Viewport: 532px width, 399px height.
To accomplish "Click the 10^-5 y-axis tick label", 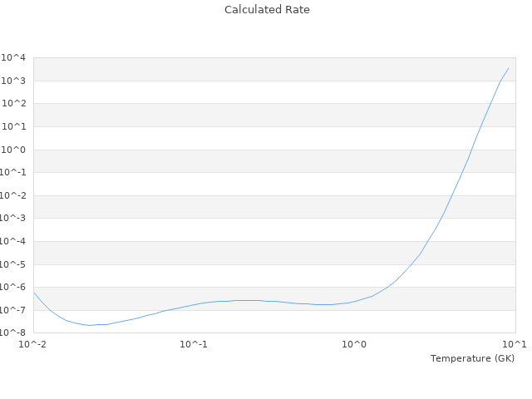I will pyautogui.click(x=12, y=264).
